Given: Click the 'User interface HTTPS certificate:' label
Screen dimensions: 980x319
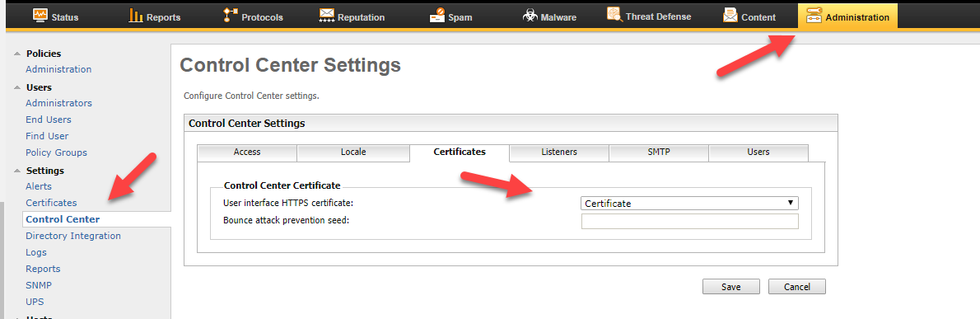Looking at the screenshot, I should pos(288,204).
